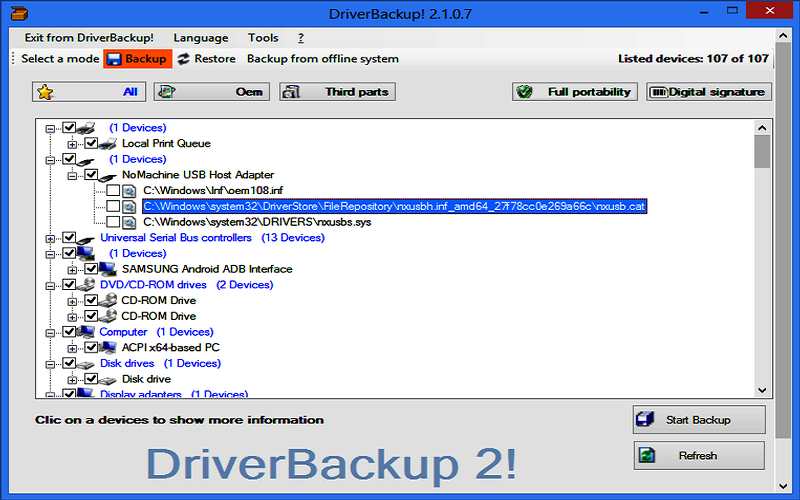
Task: Click the icon of the second CD-ROM Drive
Action: coord(108,316)
